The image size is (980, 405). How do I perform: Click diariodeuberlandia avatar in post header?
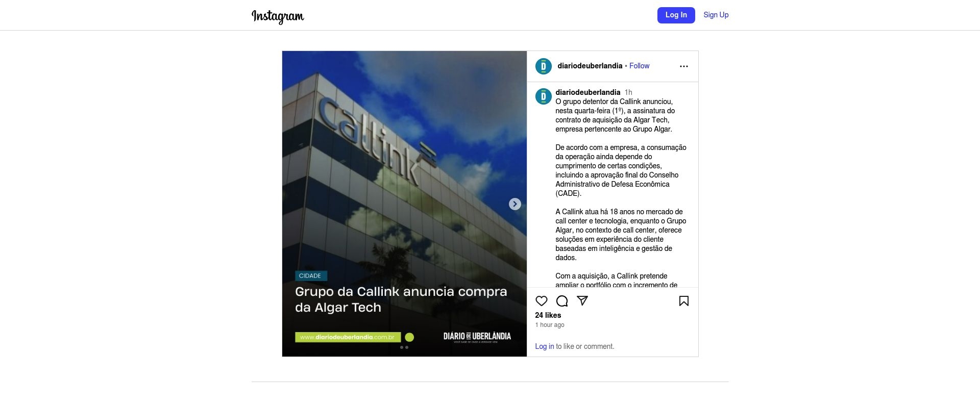(x=544, y=66)
